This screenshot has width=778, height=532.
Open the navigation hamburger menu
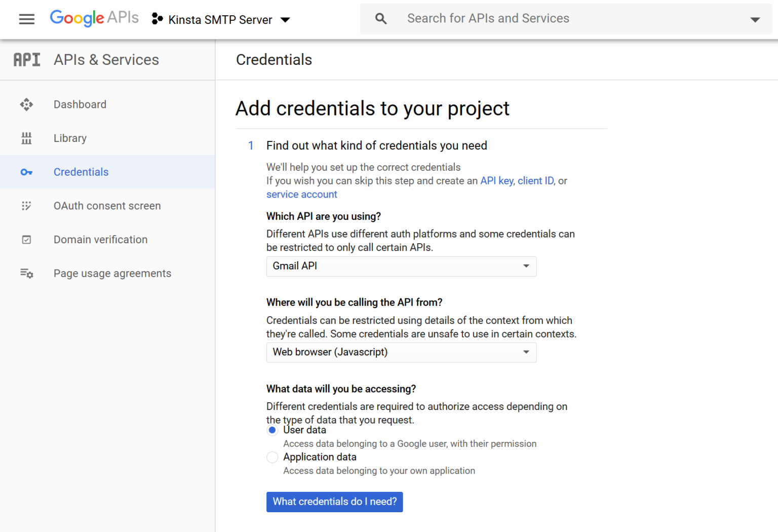tap(26, 19)
